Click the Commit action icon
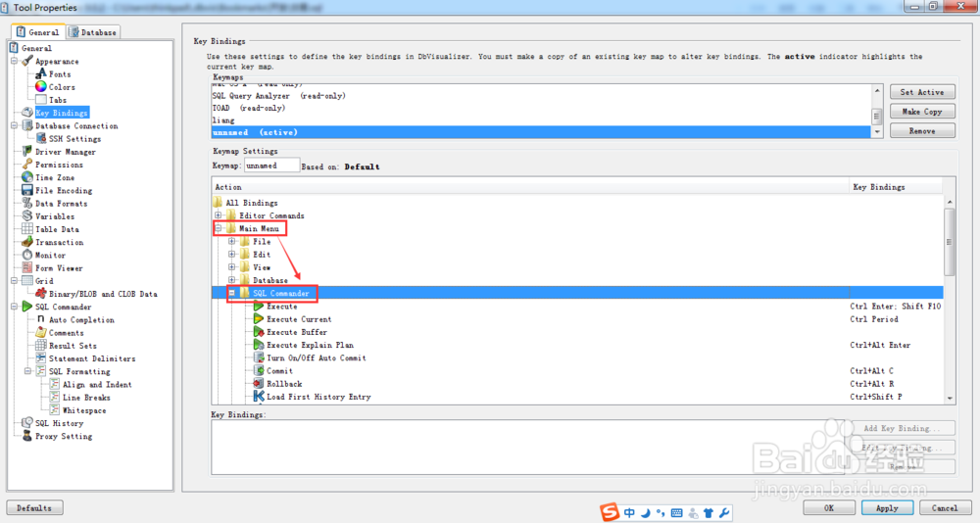Screen dimensions: 980x523 coord(258,370)
